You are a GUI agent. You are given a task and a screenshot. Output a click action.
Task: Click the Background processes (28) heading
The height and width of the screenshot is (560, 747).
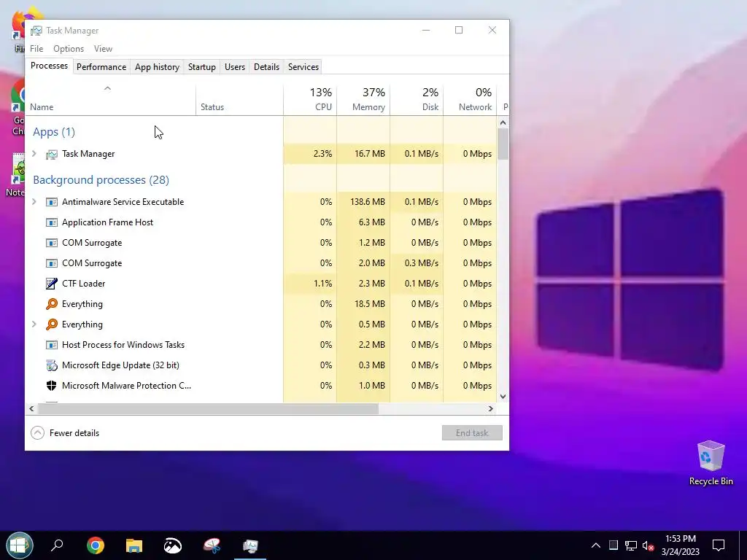click(101, 180)
